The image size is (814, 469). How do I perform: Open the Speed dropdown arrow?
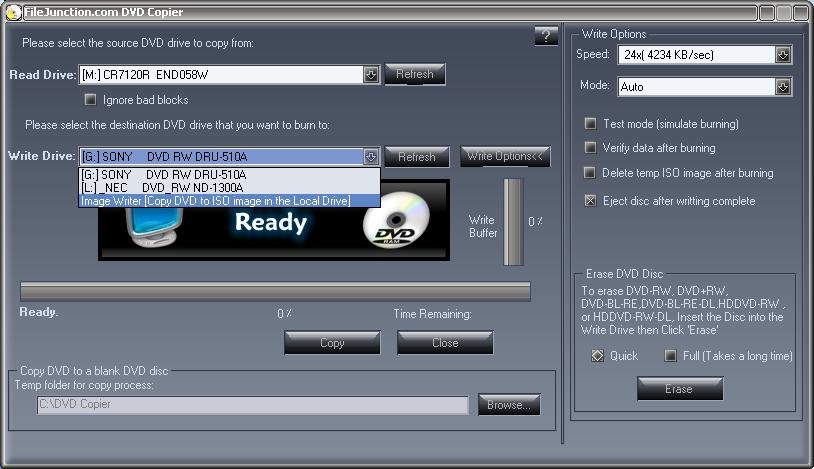783,55
